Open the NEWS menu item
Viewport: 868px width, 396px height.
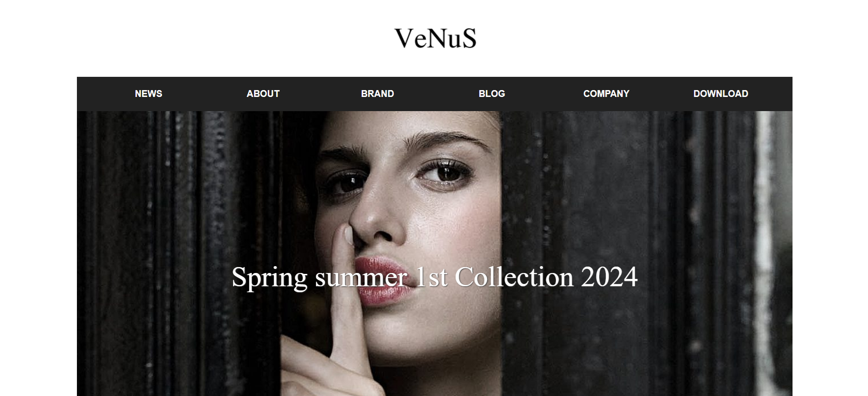[x=148, y=94]
